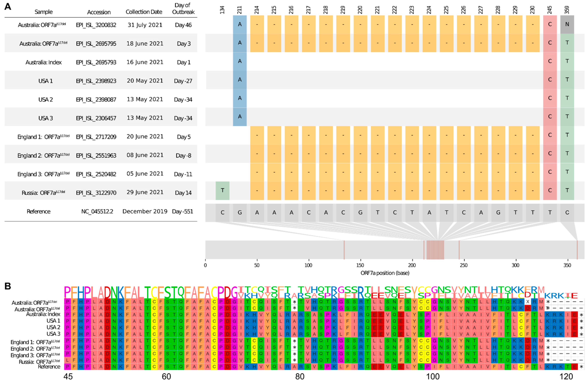Screen dimensions: 588x382
Task: Click the panel label "B"
Action: pos(8,286)
